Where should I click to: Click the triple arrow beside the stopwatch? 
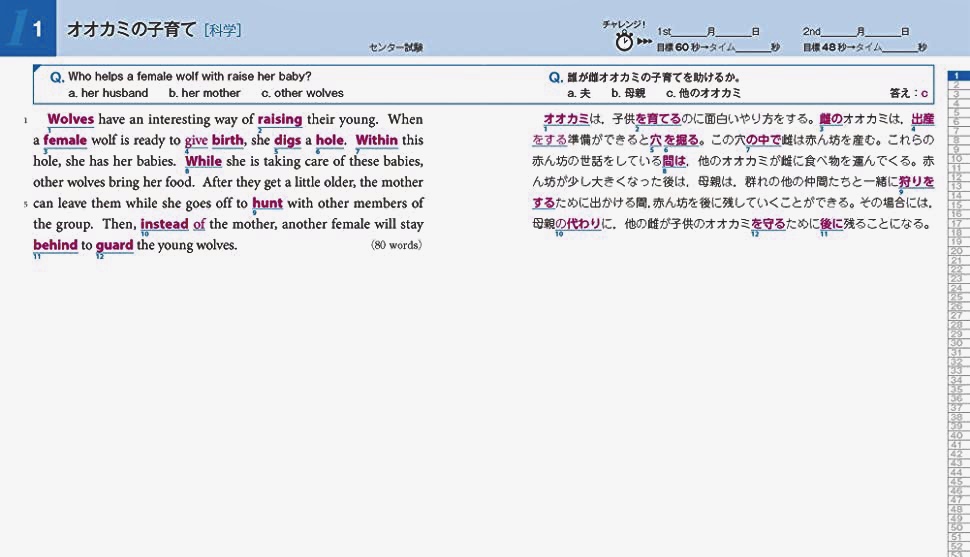[x=645, y=41]
